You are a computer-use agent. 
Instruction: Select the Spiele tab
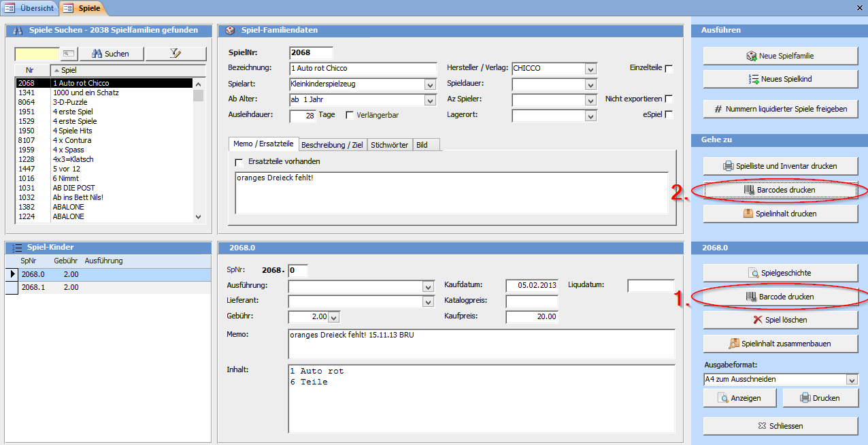click(x=83, y=8)
